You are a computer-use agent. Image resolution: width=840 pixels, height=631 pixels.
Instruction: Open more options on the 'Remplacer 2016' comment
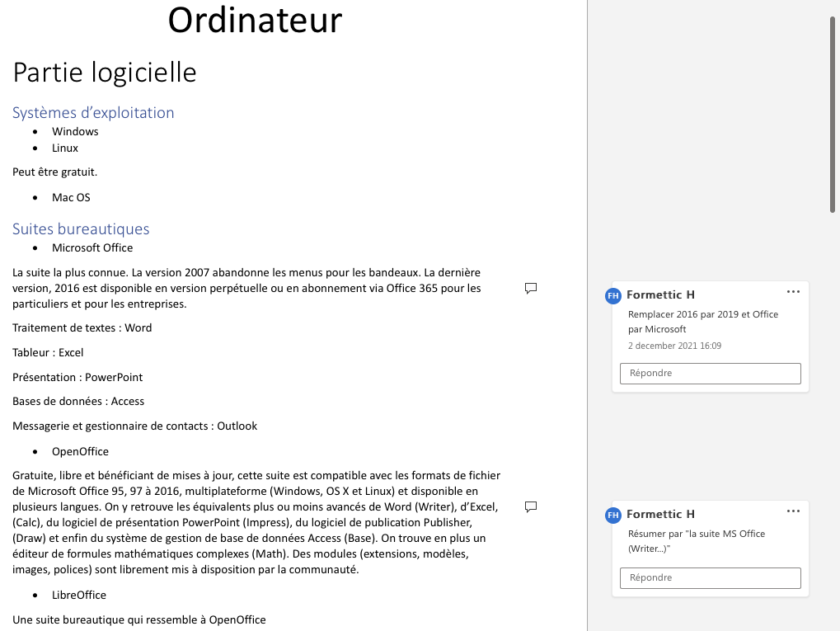(793, 292)
